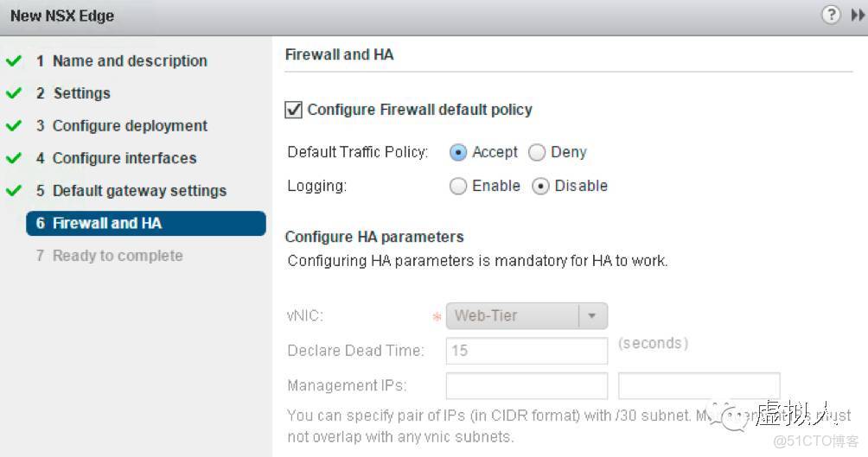This screenshot has height=457, width=868.
Task: Click green checkmark beside Settings step
Action: click(13, 93)
